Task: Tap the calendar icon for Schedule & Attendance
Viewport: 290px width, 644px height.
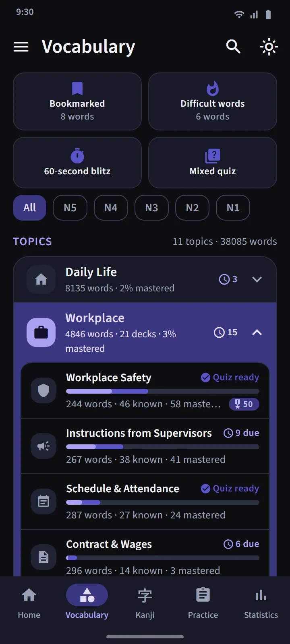Action: coord(43,502)
